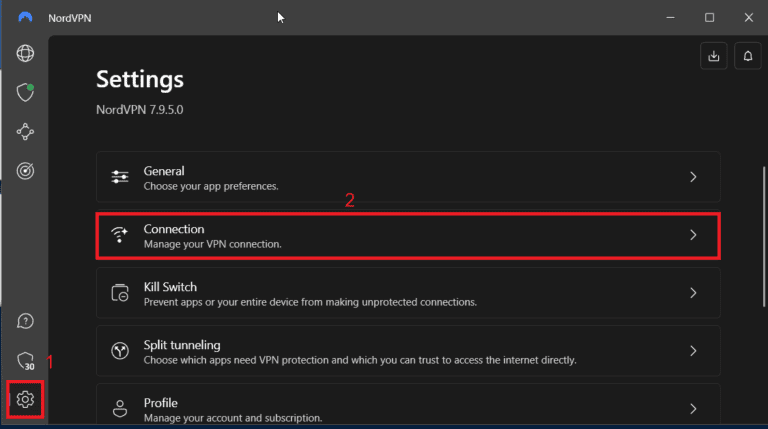The height and width of the screenshot is (429, 768).
Task: Click the NordVPN logo in title bar
Action: (x=24, y=17)
